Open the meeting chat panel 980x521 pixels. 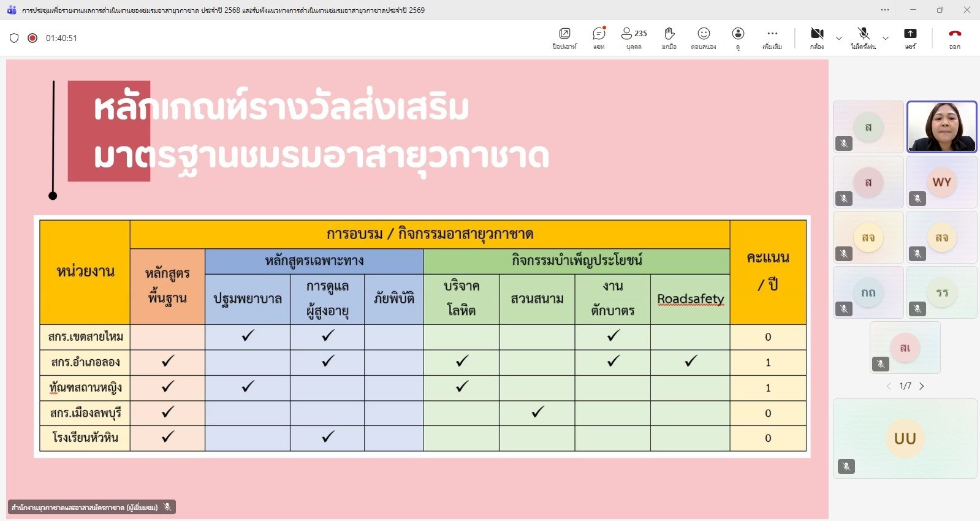599,37
